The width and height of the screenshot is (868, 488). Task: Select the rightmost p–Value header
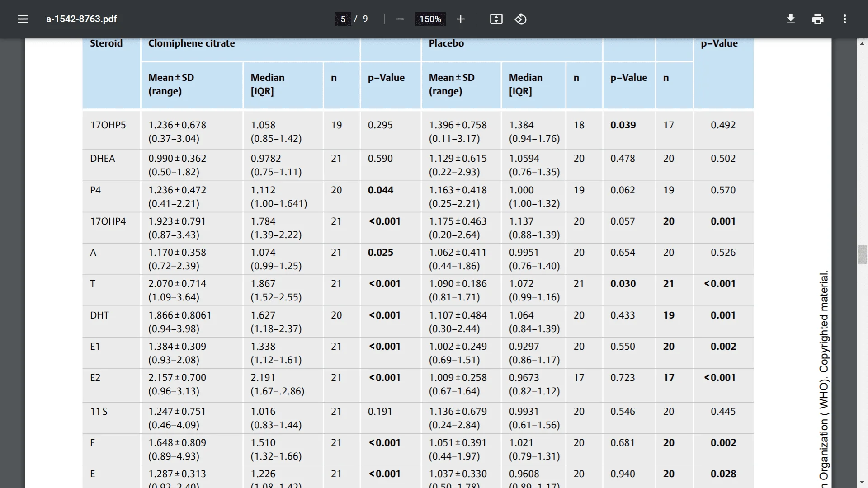coord(719,43)
